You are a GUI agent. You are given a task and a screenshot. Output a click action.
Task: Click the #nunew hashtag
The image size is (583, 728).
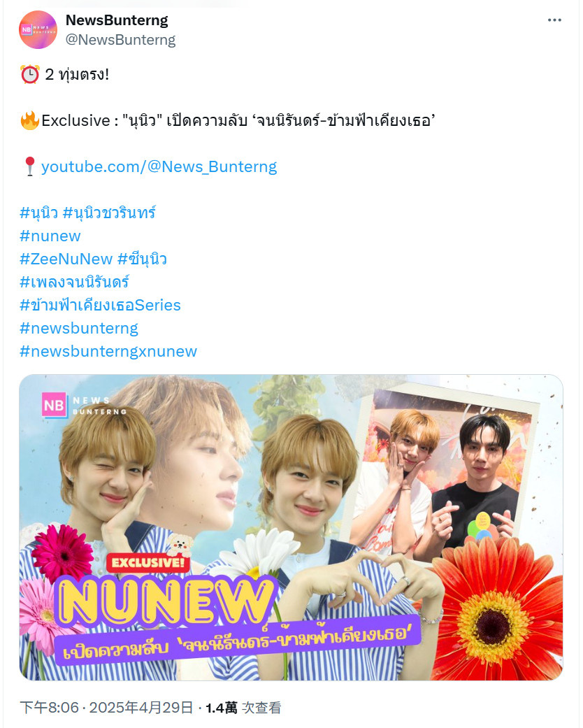(50, 236)
